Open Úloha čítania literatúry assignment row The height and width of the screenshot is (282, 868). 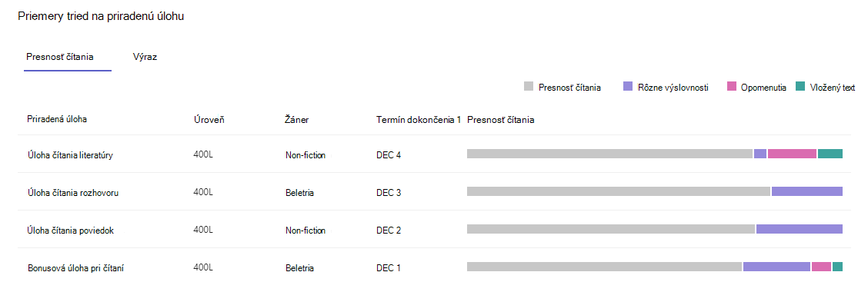pyautogui.click(x=434, y=154)
